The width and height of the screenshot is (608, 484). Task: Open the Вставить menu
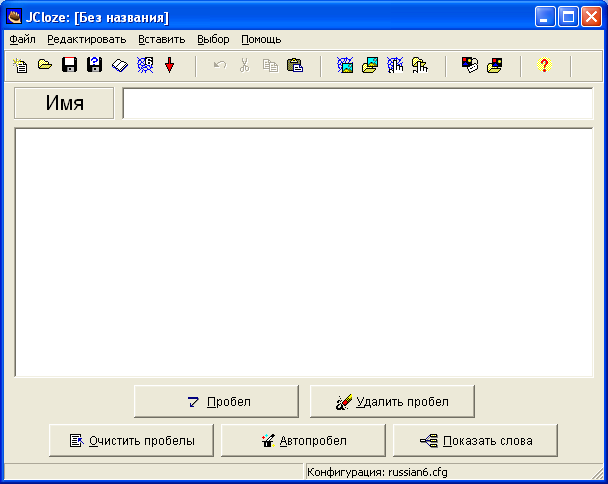point(162,40)
